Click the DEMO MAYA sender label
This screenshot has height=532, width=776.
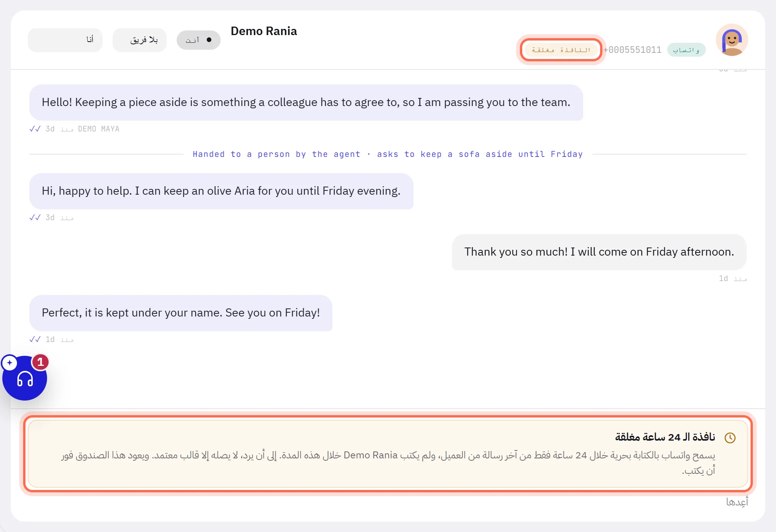point(99,129)
